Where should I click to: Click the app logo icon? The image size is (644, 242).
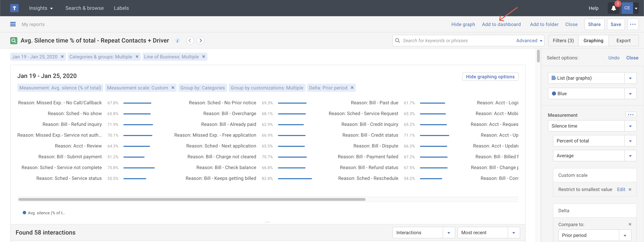(x=14, y=8)
